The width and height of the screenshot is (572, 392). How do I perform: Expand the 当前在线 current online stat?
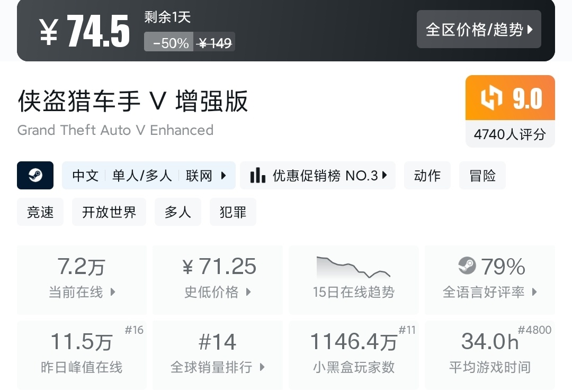pos(82,280)
